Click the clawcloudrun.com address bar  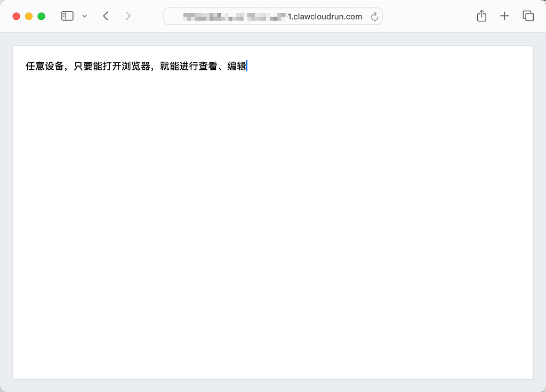click(x=273, y=17)
